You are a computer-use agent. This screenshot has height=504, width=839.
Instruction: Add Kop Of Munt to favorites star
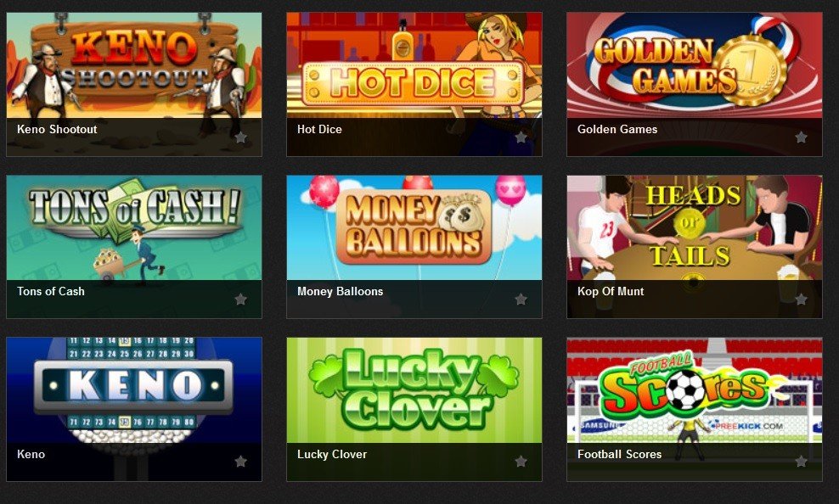801,300
